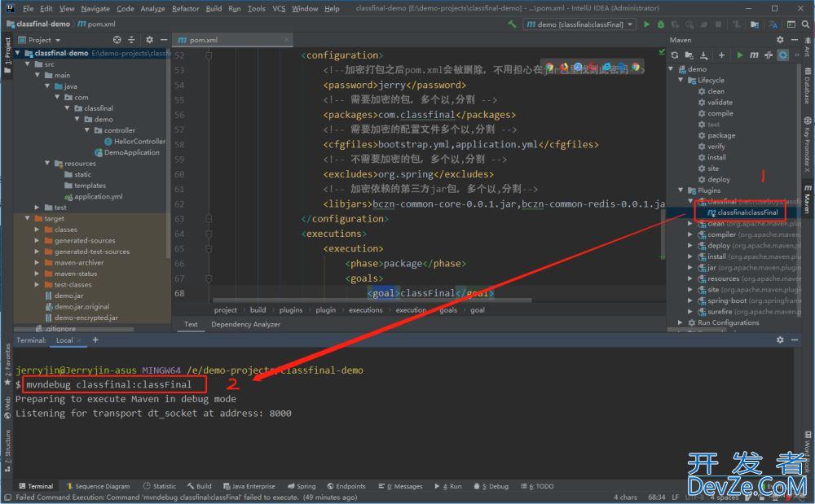This screenshot has width=815, height=504.
Task: Switch to Dependency Analyzer tab
Action: click(x=246, y=324)
